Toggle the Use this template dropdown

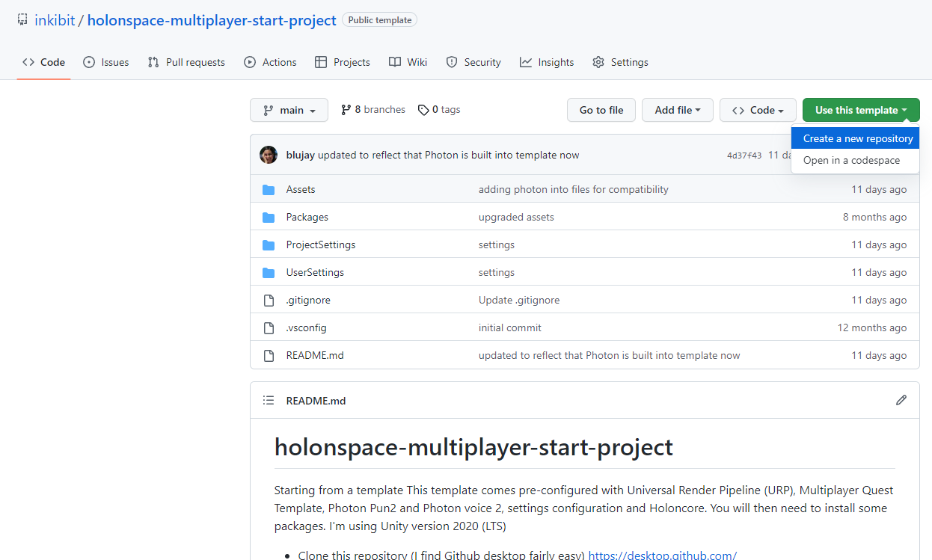tap(861, 110)
